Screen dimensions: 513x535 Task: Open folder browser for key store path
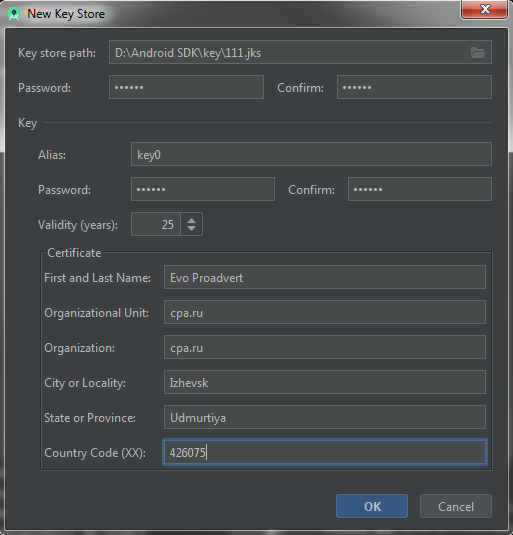478,53
